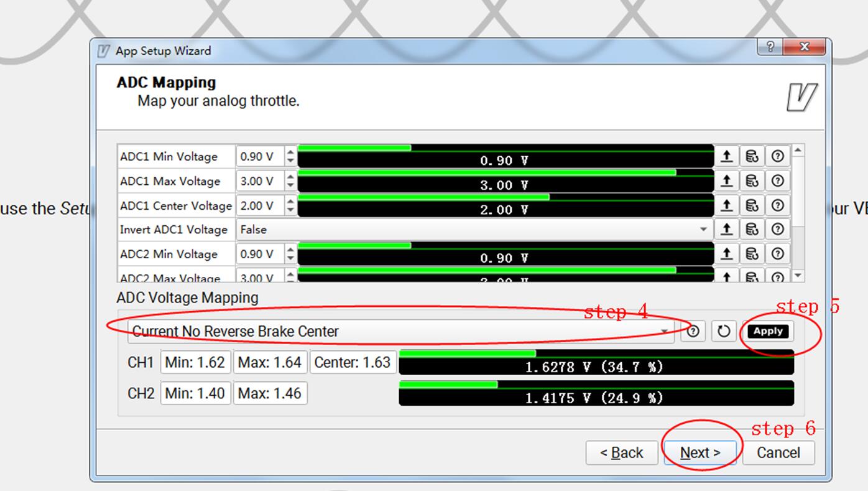This screenshot has width=868, height=491.
Task: Click the ADC1 Center Voltage value field
Action: coord(259,205)
